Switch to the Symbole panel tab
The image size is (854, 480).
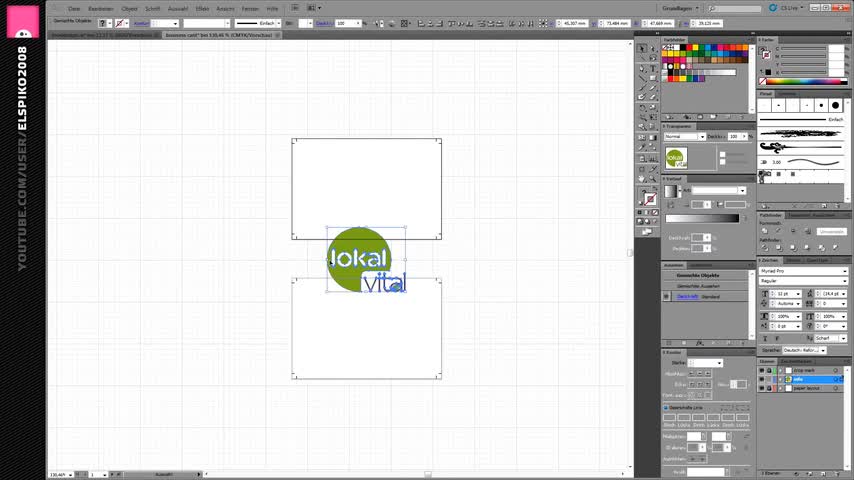[x=787, y=94]
